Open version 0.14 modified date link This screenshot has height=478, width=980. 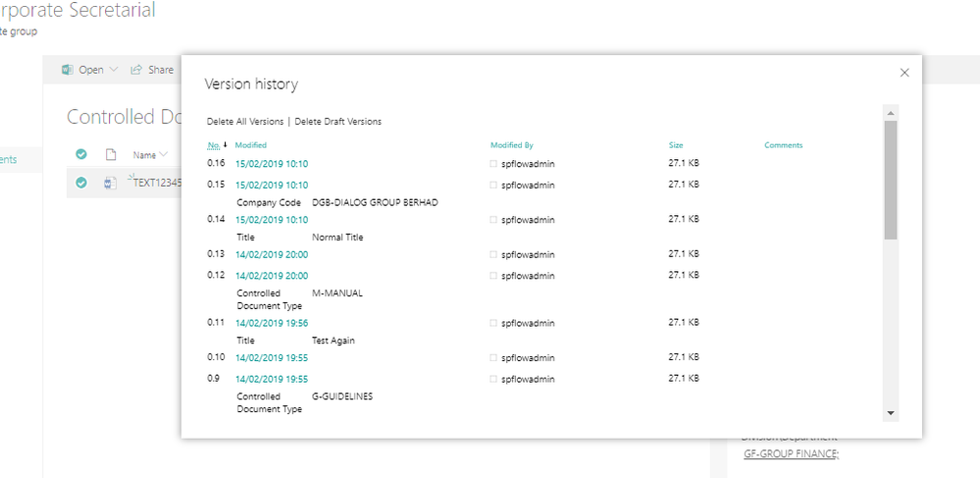272,220
